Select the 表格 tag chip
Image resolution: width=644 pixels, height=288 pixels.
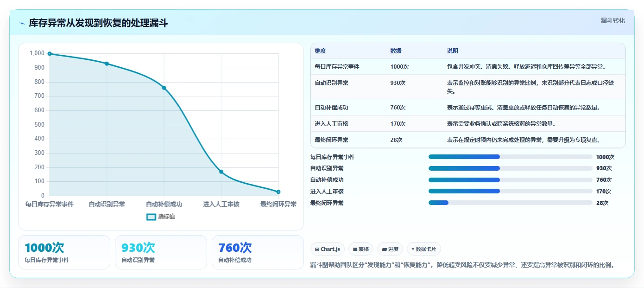point(361,249)
